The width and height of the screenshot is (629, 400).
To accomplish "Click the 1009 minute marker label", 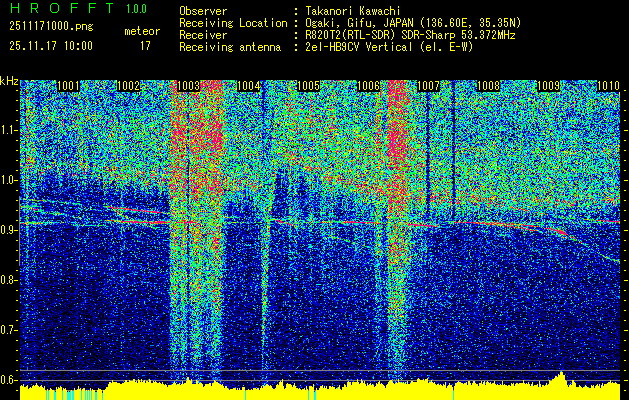I will [x=548, y=86].
